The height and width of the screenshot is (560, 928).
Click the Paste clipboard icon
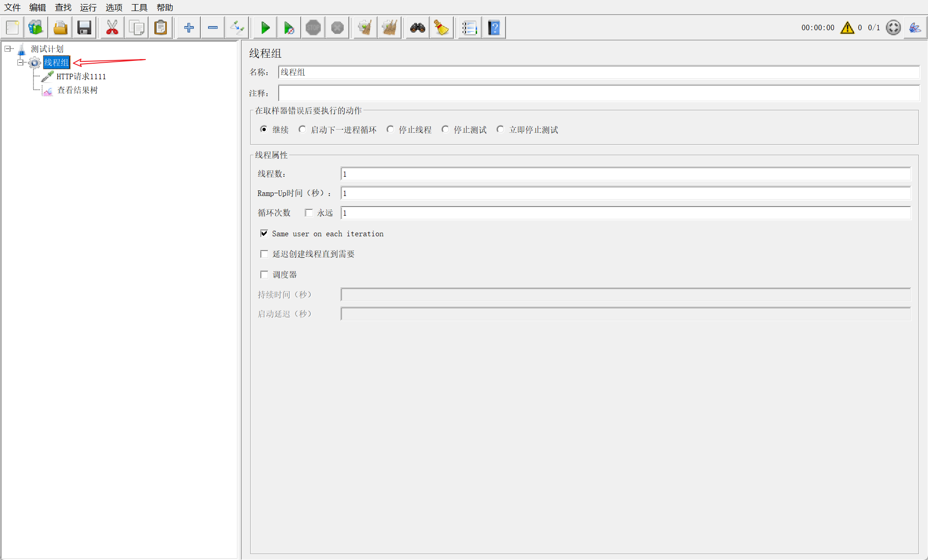(161, 27)
